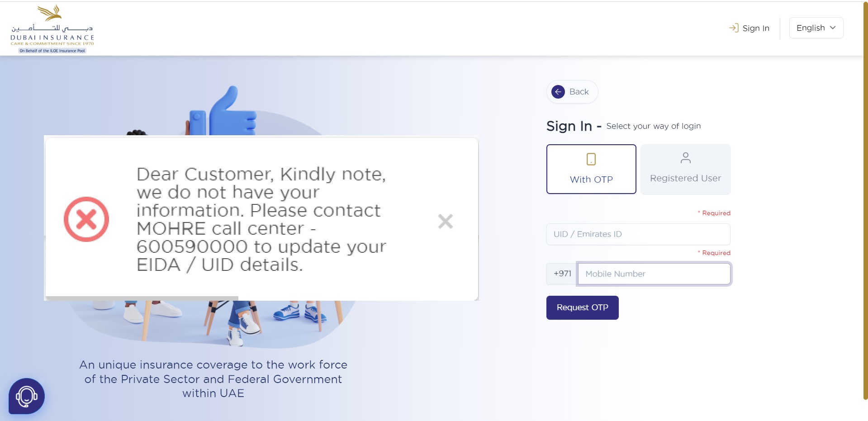Click the red error circle icon
This screenshot has height=421, width=868.
[x=86, y=219]
